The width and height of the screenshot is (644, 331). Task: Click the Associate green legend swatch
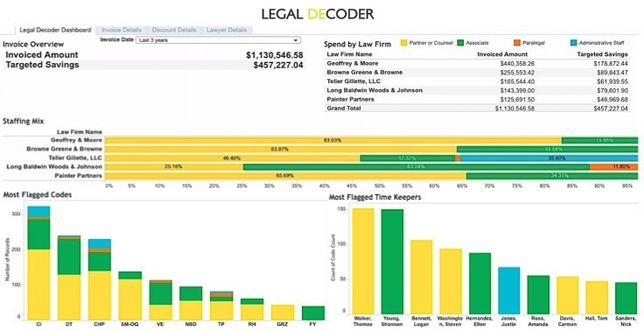[x=460, y=43]
